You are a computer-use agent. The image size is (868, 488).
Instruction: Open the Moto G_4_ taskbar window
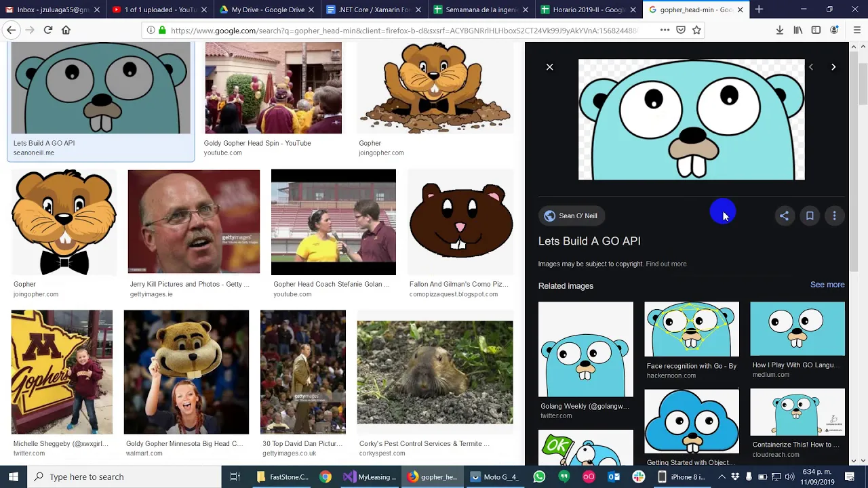495,476
